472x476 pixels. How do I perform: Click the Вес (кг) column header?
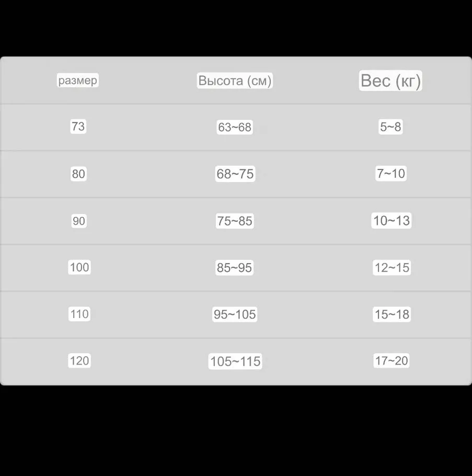[x=390, y=81]
